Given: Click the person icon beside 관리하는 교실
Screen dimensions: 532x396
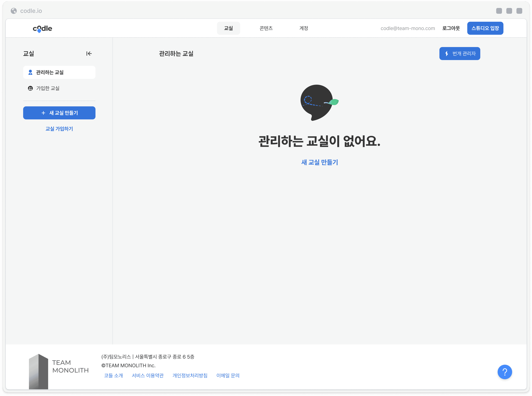Looking at the screenshot, I should pos(30,72).
